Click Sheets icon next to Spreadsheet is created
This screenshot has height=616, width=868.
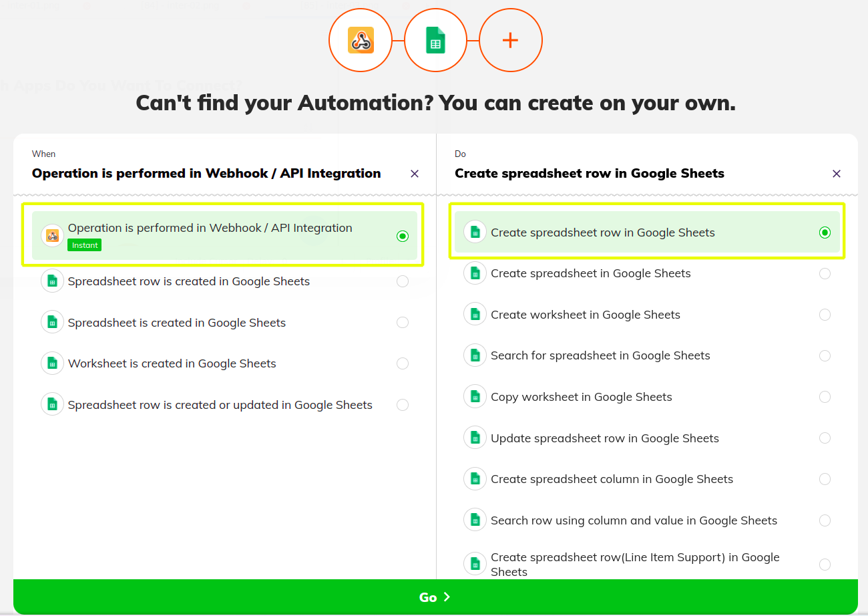coord(53,323)
